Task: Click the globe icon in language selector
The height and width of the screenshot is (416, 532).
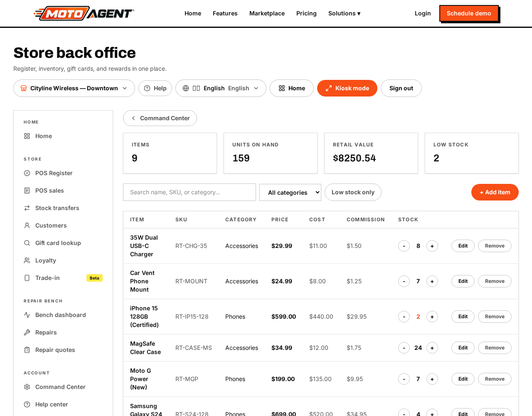Action: coord(186,88)
